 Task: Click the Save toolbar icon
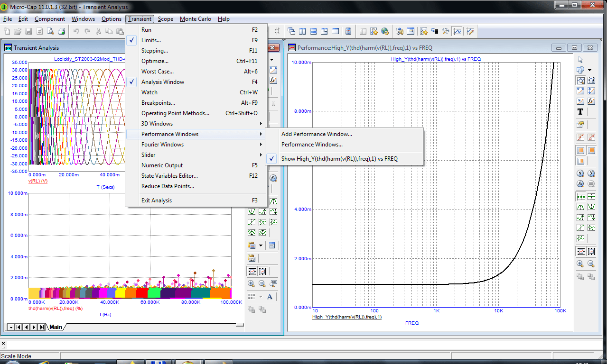click(x=28, y=32)
